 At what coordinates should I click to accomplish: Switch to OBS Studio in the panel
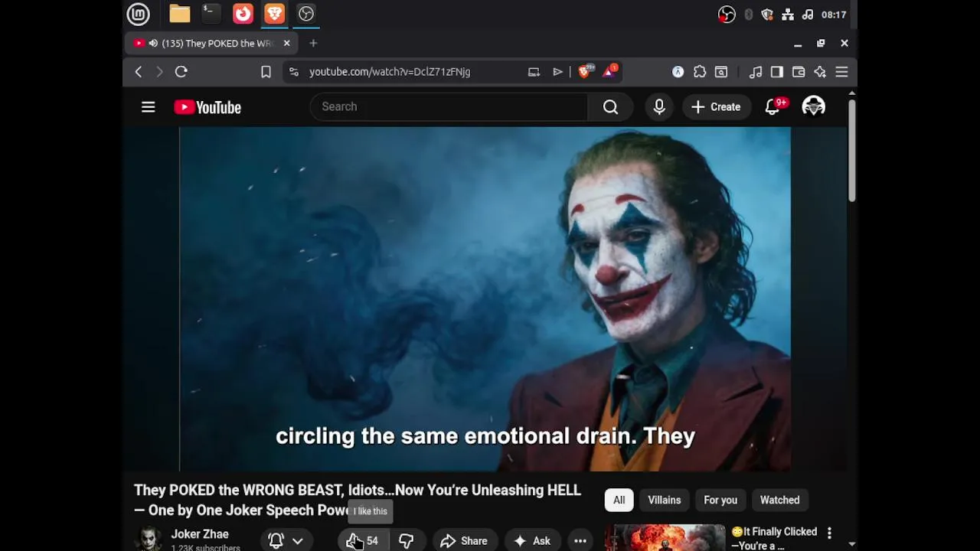[x=306, y=14]
